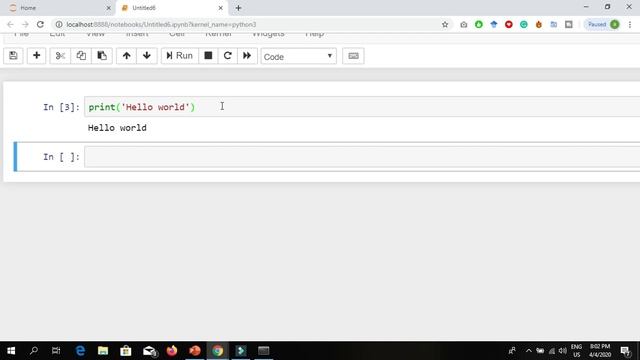This screenshot has width=640, height=360.
Task: Cut selected cells with the scissors icon
Action: click(60, 56)
